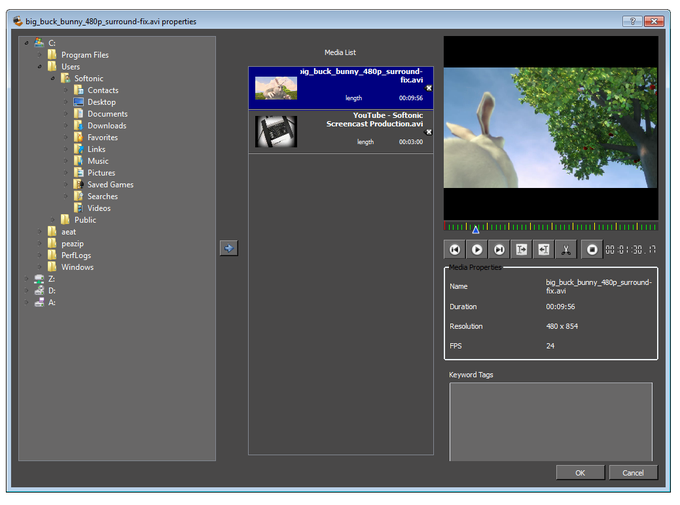680x505 pixels.
Task: Click the skip-to-start playback button
Action: pos(454,249)
